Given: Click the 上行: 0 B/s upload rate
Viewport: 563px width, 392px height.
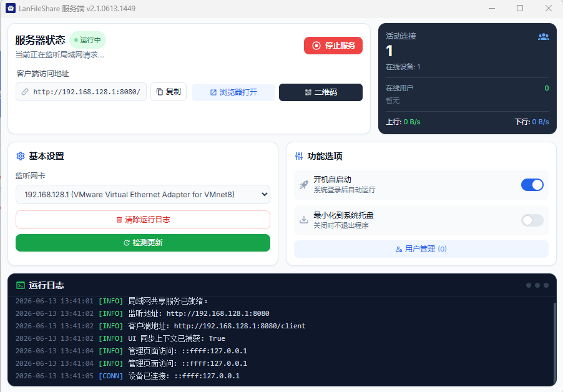Looking at the screenshot, I should [x=403, y=122].
